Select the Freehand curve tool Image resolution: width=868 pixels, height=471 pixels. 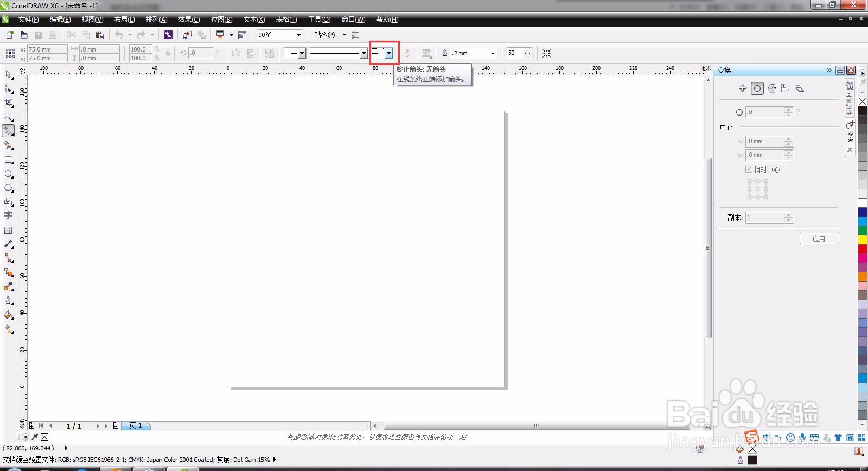8,131
